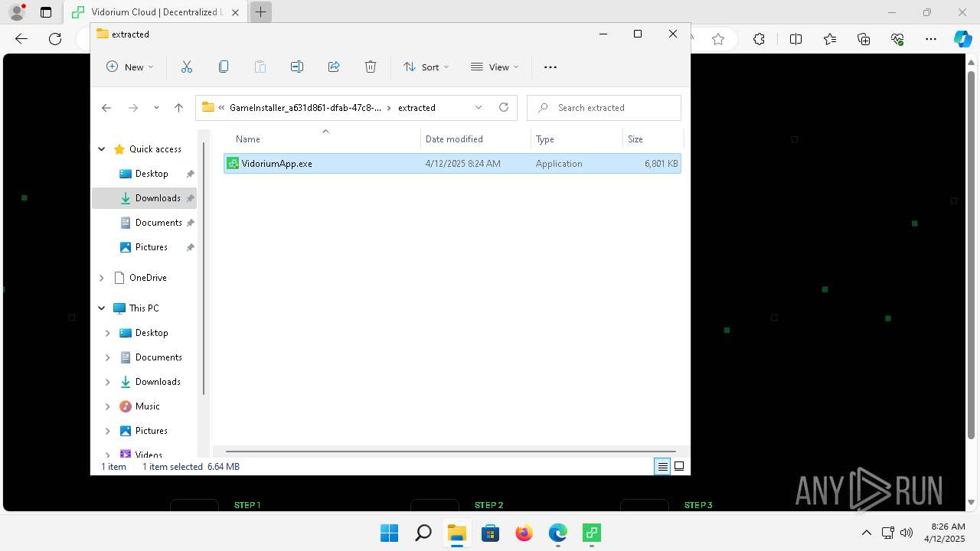Image resolution: width=980 pixels, height=551 pixels.
Task: Go up one folder level
Action: 178,108
